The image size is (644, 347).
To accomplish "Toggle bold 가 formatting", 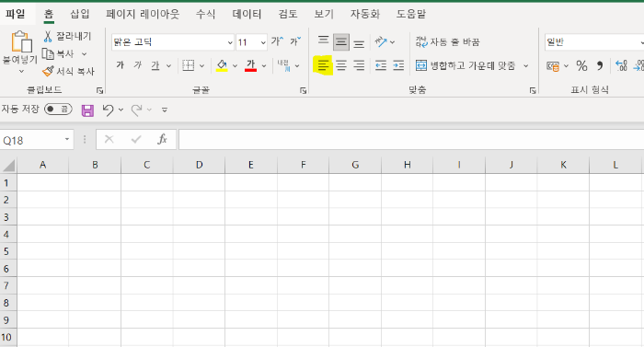I will pos(120,65).
